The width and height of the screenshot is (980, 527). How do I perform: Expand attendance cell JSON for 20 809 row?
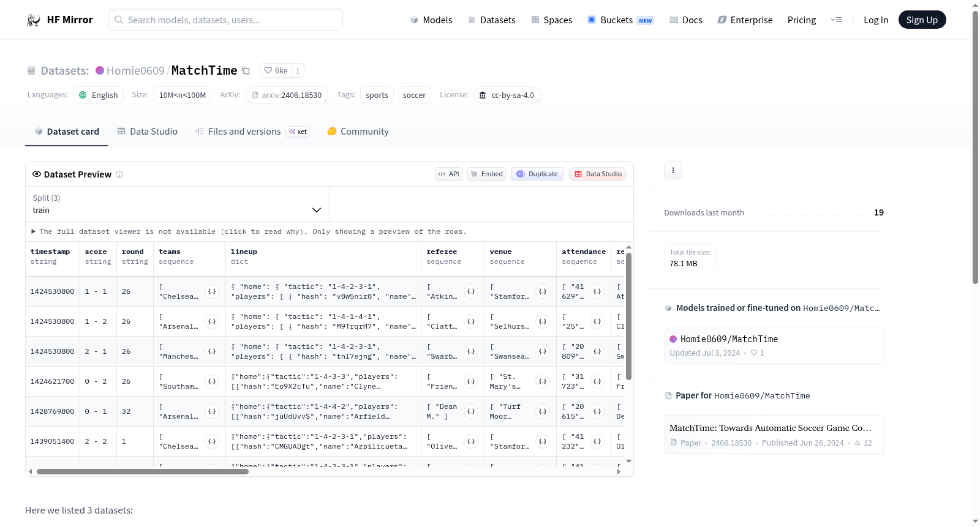pyautogui.click(x=597, y=351)
